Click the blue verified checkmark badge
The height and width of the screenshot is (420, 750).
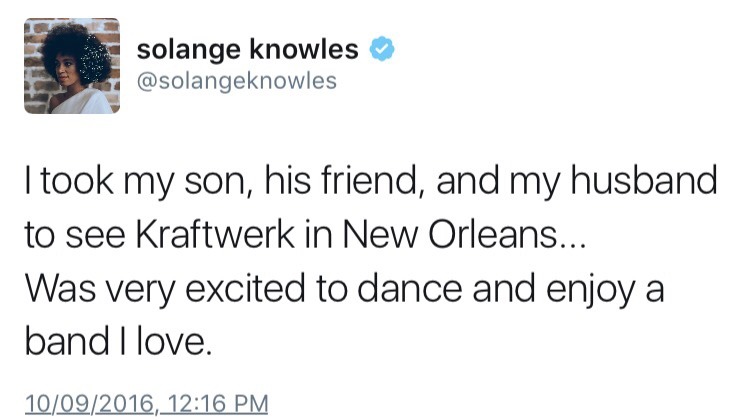[382, 48]
